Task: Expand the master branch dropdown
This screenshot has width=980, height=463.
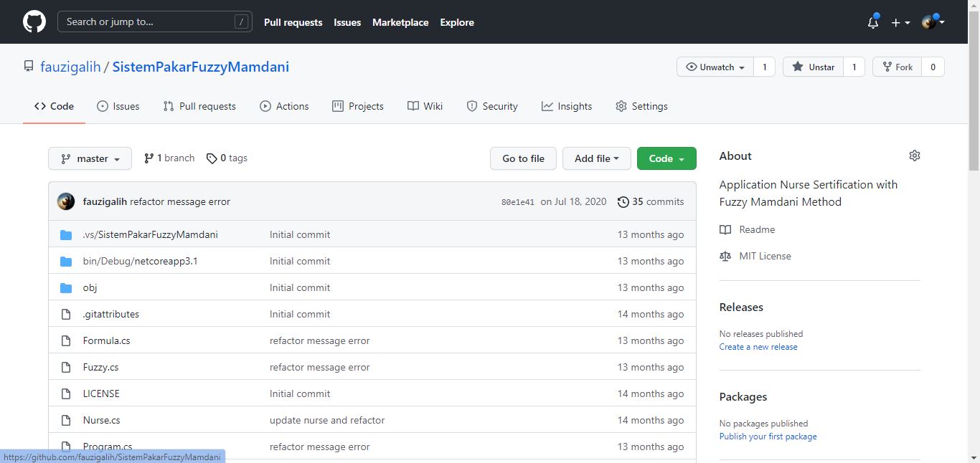Action: click(90, 158)
